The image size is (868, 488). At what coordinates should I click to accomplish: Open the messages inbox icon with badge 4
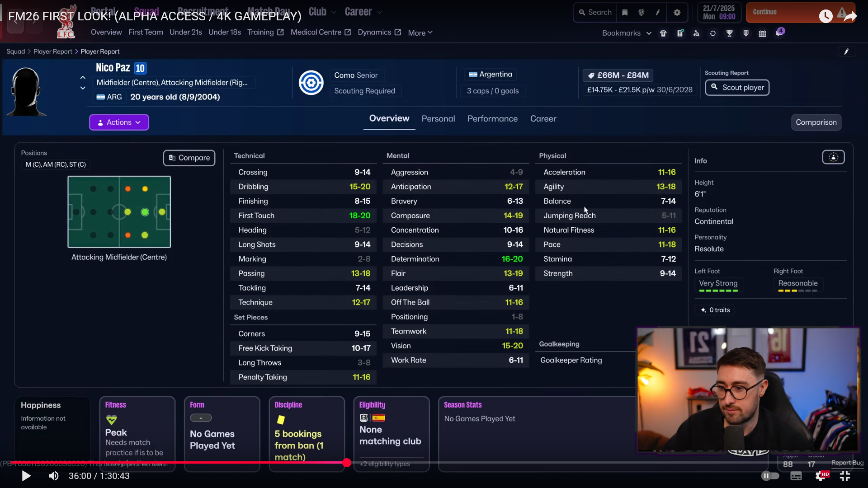tap(779, 33)
